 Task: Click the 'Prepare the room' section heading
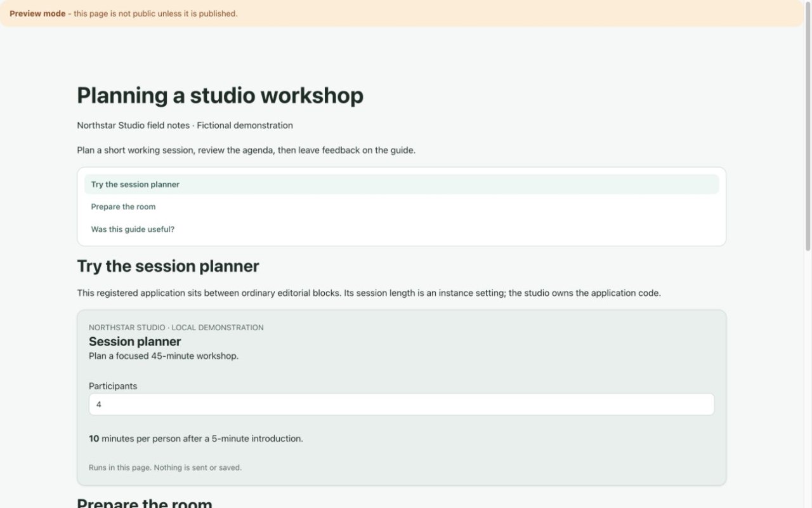pos(145,502)
